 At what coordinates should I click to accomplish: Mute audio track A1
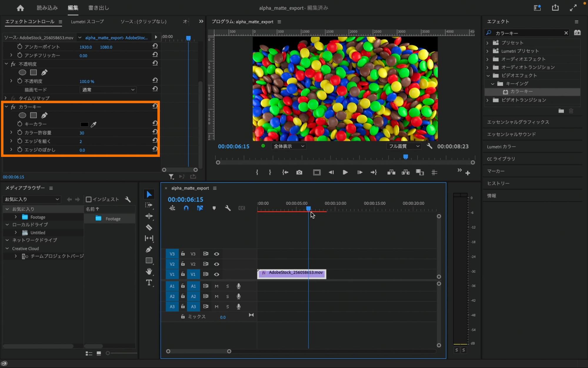pos(216,286)
